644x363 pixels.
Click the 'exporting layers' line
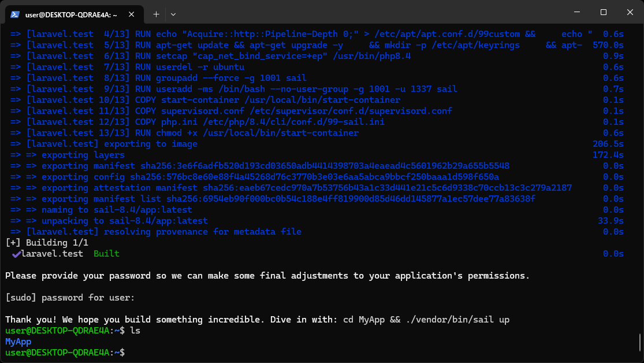coord(68,155)
